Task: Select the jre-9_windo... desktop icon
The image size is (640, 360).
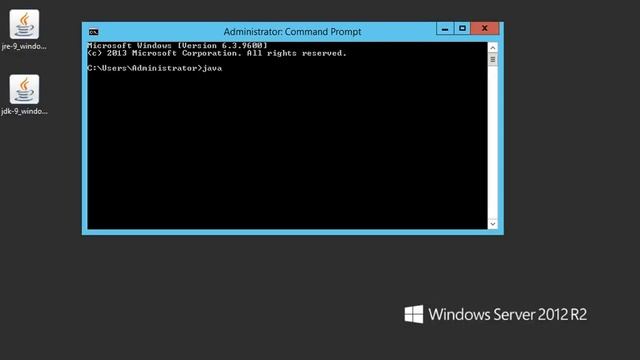Action: pyautogui.click(x=24, y=30)
